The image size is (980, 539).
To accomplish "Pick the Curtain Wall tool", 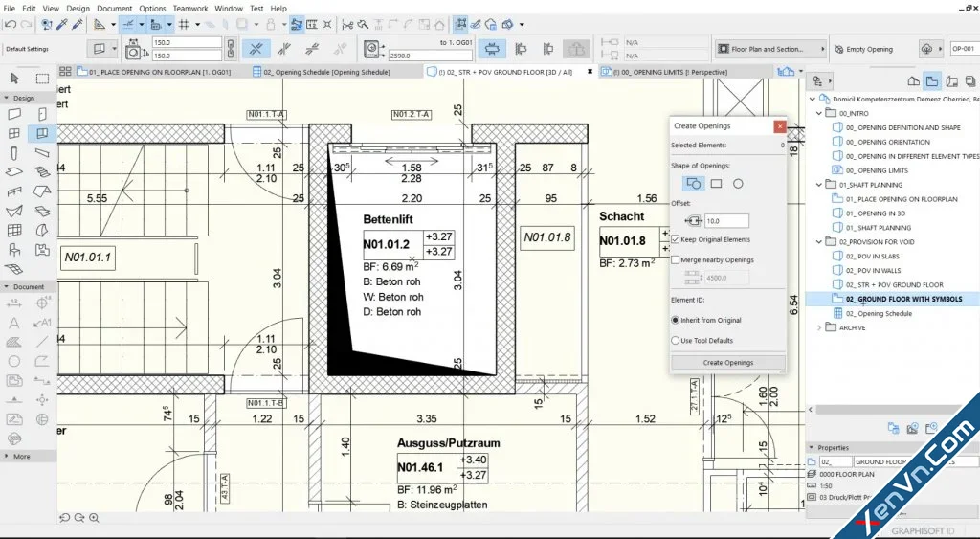I will (14, 230).
